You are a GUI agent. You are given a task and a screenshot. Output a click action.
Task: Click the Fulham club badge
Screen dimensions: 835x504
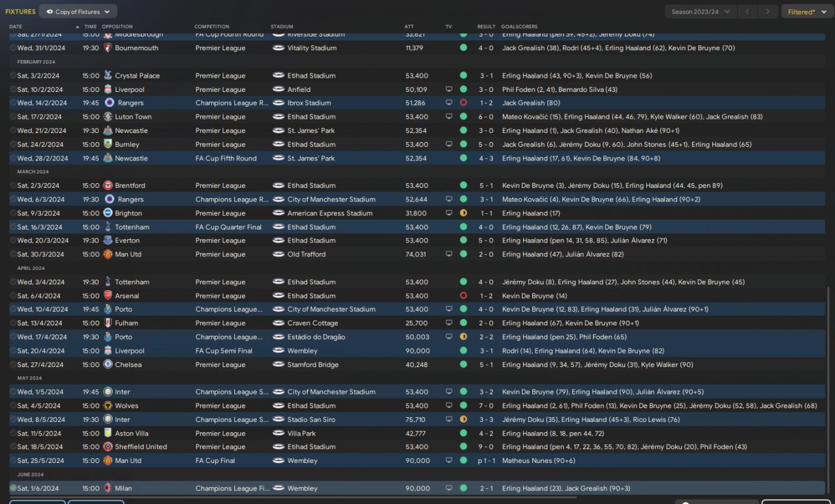[108, 323]
